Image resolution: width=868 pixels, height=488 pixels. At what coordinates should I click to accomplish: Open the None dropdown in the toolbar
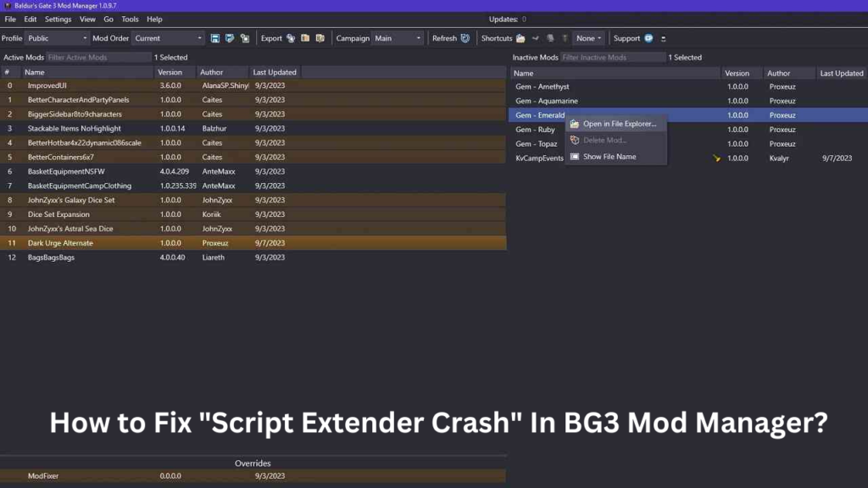588,37
